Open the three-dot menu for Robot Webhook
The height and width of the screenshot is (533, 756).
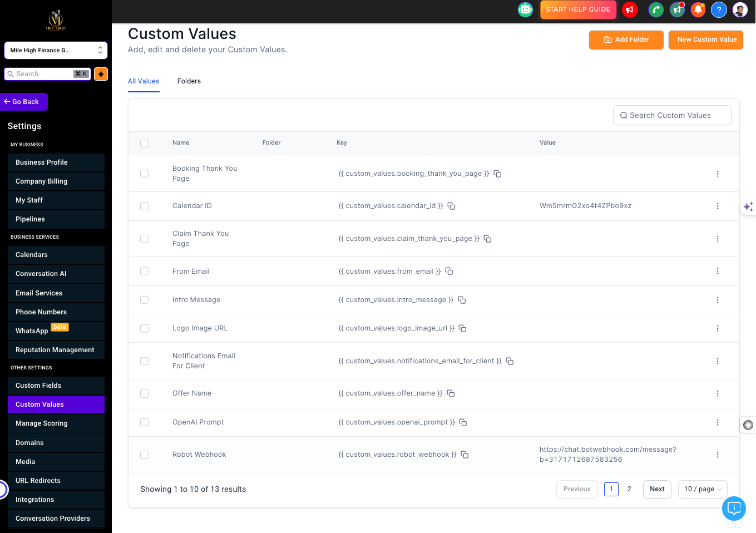click(x=718, y=455)
